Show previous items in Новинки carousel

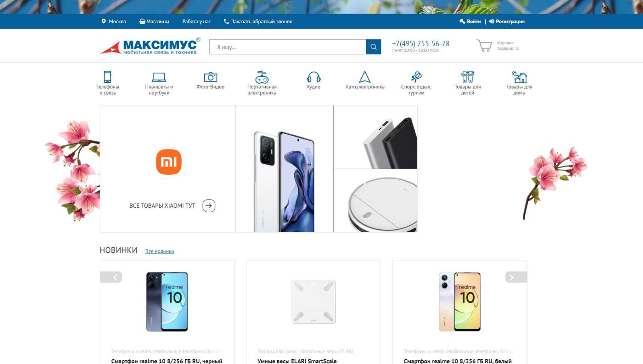[111, 277]
